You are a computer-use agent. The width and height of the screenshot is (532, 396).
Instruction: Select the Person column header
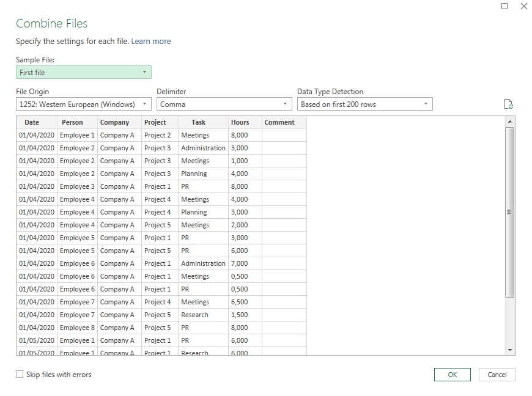[x=73, y=122]
